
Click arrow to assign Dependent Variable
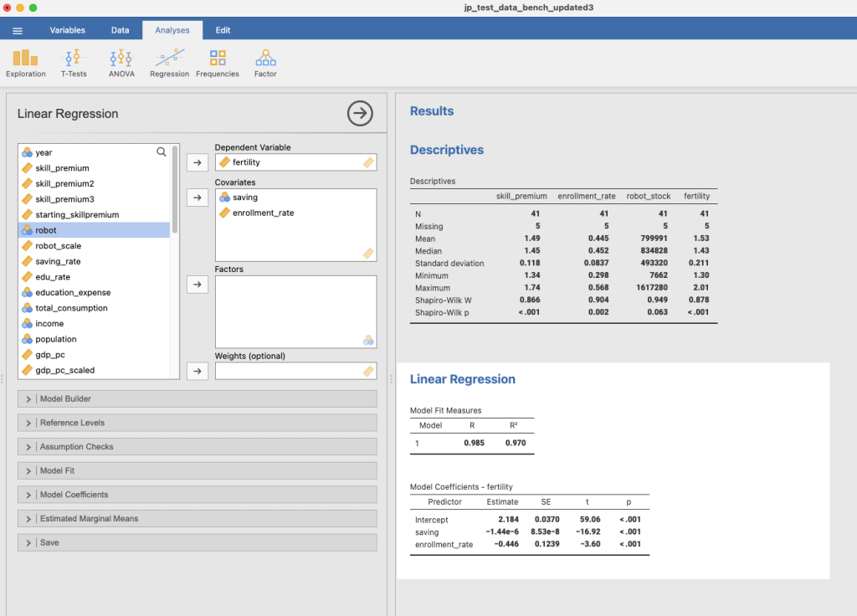pyautogui.click(x=197, y=162)
